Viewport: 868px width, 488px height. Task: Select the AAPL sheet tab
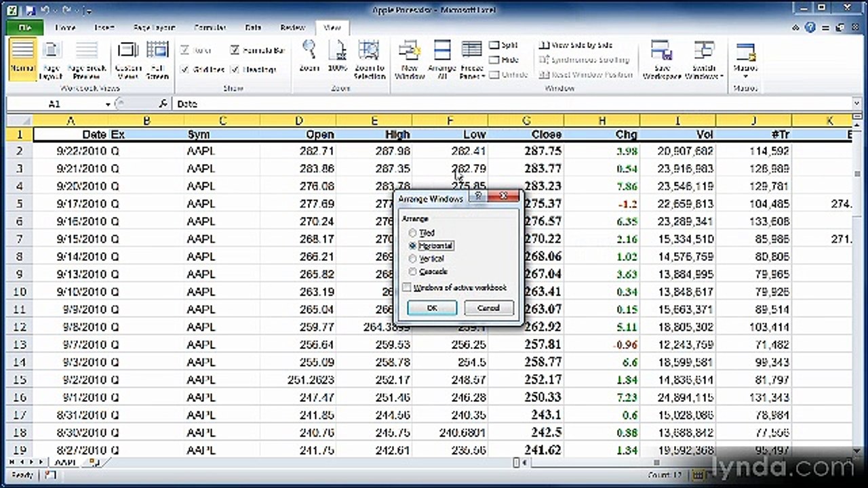coord(65,462)
